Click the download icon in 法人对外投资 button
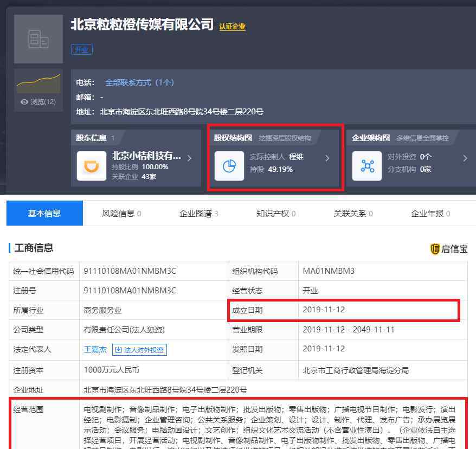 click(118, 350)
